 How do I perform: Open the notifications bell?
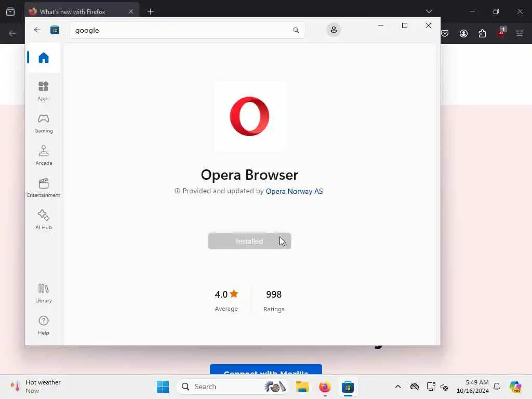[x=497, y=387]
